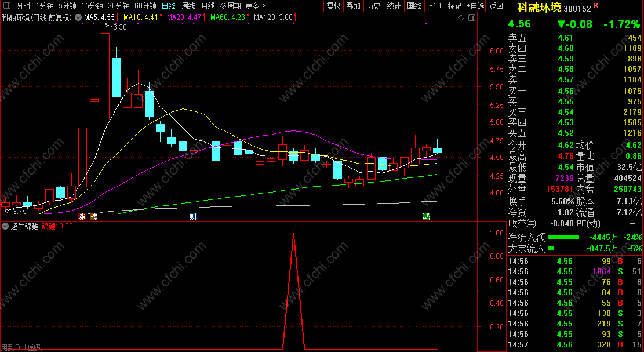This screenshot has height=352, width=644.
Task: Click the 6.38 high price label
Action: coord(119,27)
